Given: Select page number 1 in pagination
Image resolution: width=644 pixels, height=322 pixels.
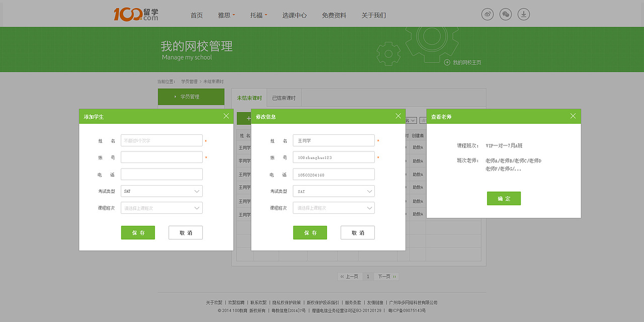Looking at the screenshot, I should tap(368, 276).
